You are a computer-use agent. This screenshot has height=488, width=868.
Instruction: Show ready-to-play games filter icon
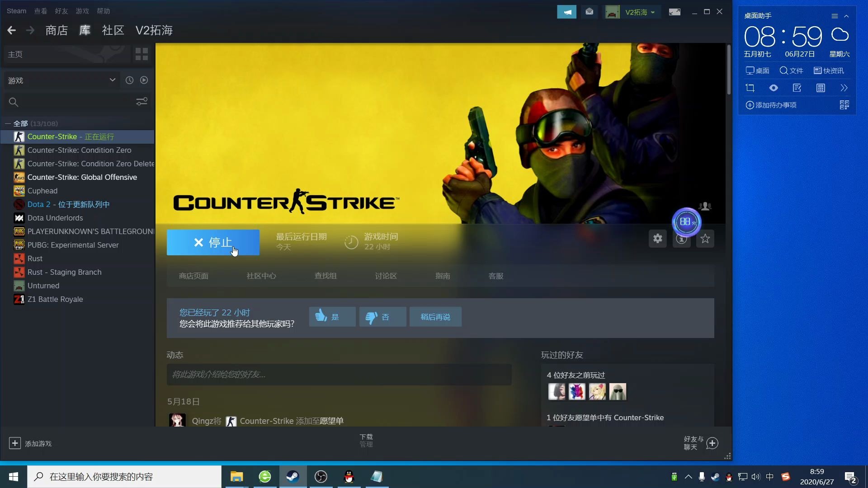[144, 80]
